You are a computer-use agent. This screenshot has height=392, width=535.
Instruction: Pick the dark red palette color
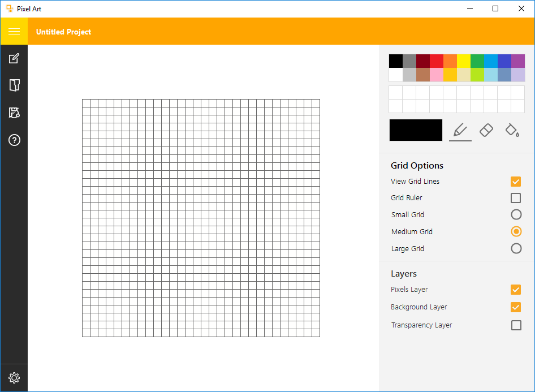[x=423, y=61]
